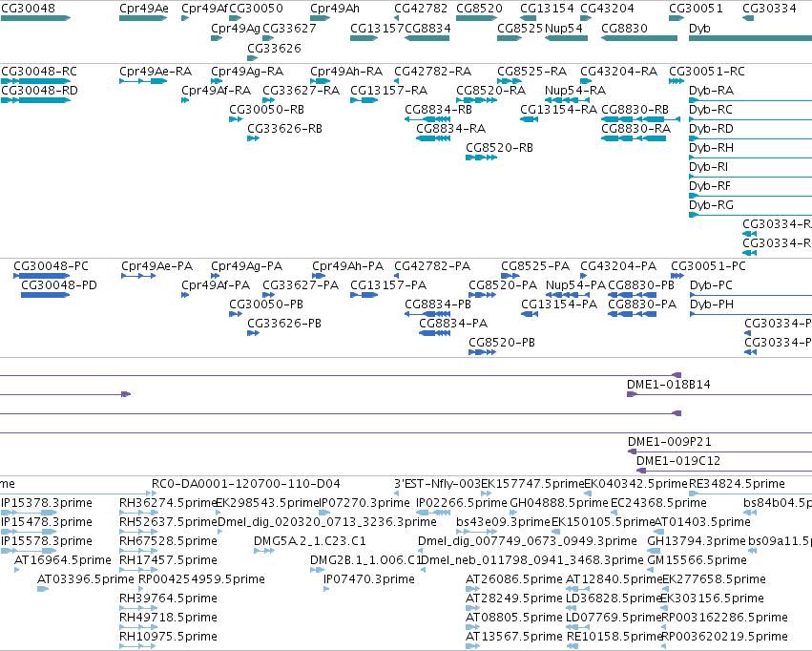Select the Nup54 gene label
This screenshot has width=812, height=651.
click(563, 29)
